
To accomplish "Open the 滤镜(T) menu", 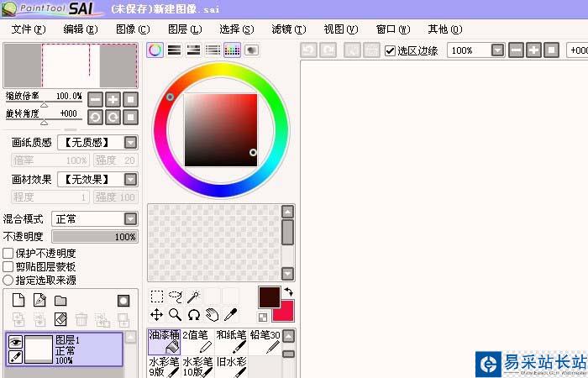I will [289, 29].
